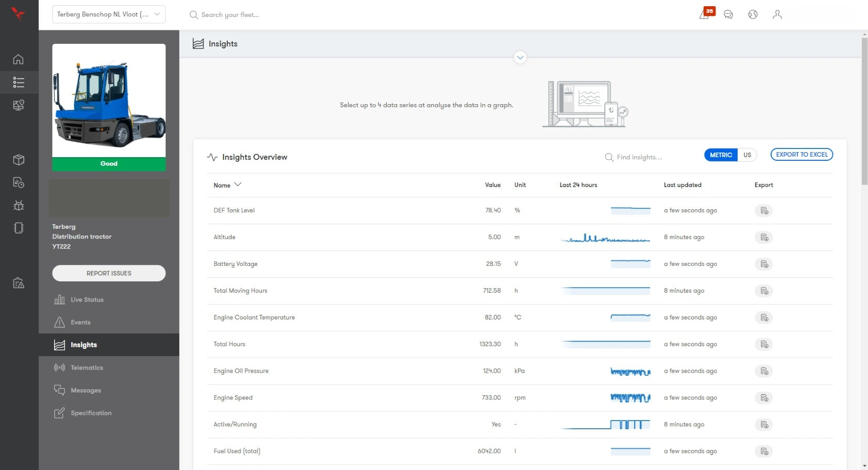Export Engine Speed row data
868x470 pixels.
tap(764, 398)
